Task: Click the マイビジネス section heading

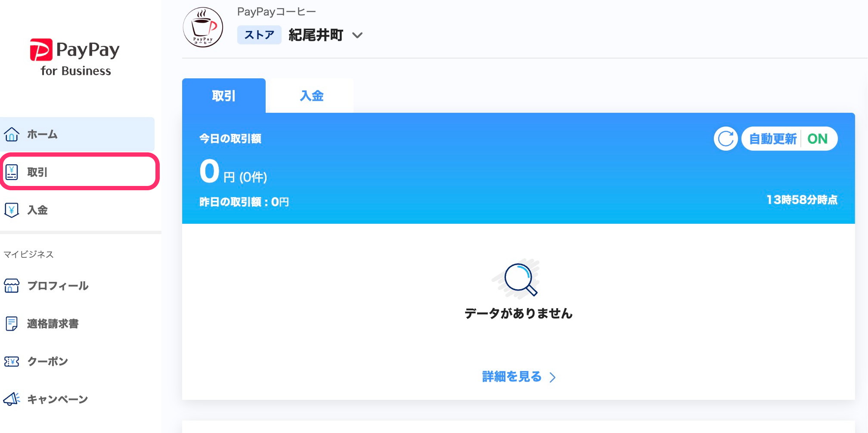Action: (28, 254)
